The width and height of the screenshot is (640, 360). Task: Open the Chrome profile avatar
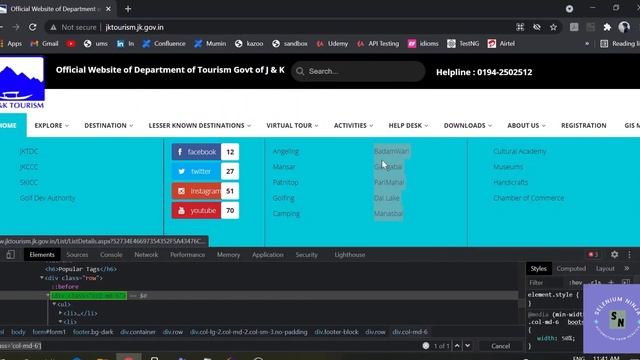pos(624,27)
